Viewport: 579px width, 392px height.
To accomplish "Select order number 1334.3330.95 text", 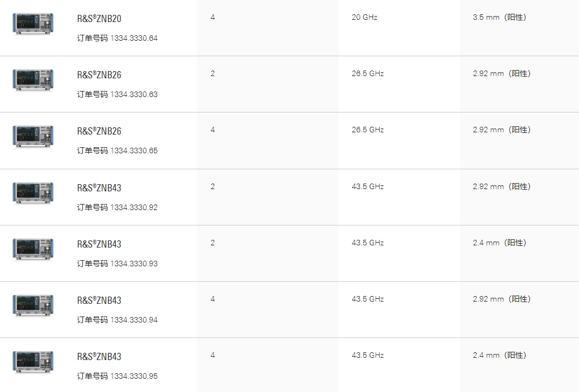I will click(x=134, y=376).
